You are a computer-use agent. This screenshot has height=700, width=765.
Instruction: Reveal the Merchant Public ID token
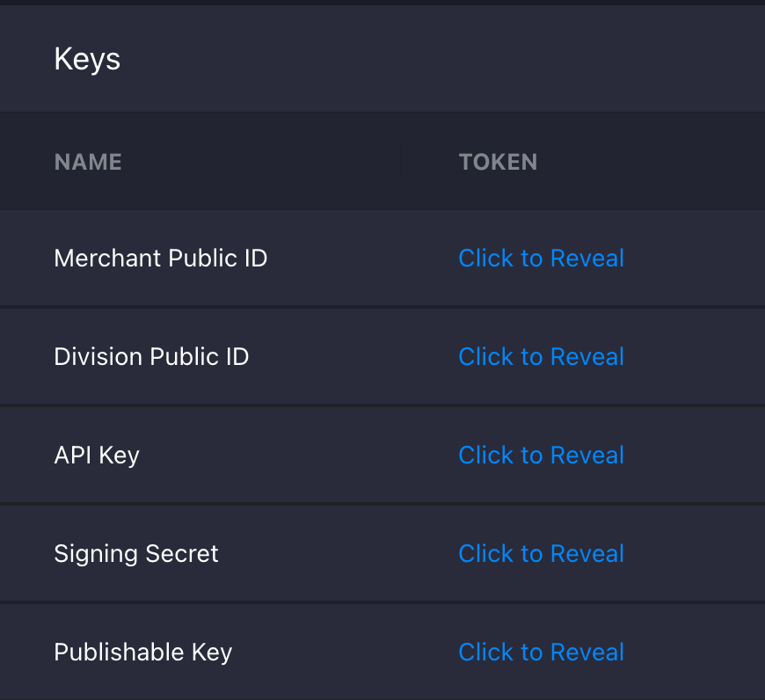tap(541, 258)
